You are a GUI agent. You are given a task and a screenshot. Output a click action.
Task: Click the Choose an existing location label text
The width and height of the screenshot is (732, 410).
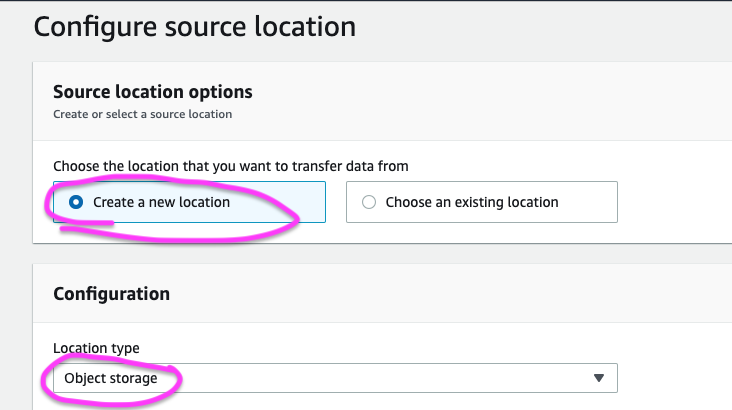pos(471,202)
